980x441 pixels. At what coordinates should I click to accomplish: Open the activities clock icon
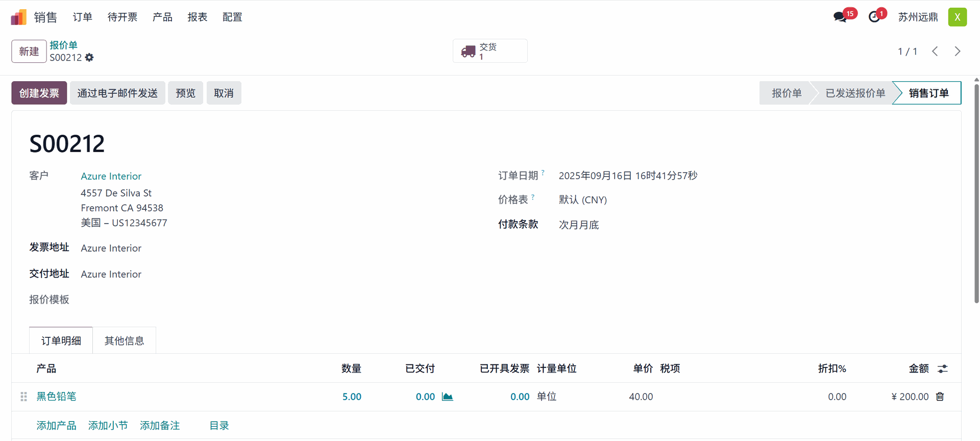[874, 17]
